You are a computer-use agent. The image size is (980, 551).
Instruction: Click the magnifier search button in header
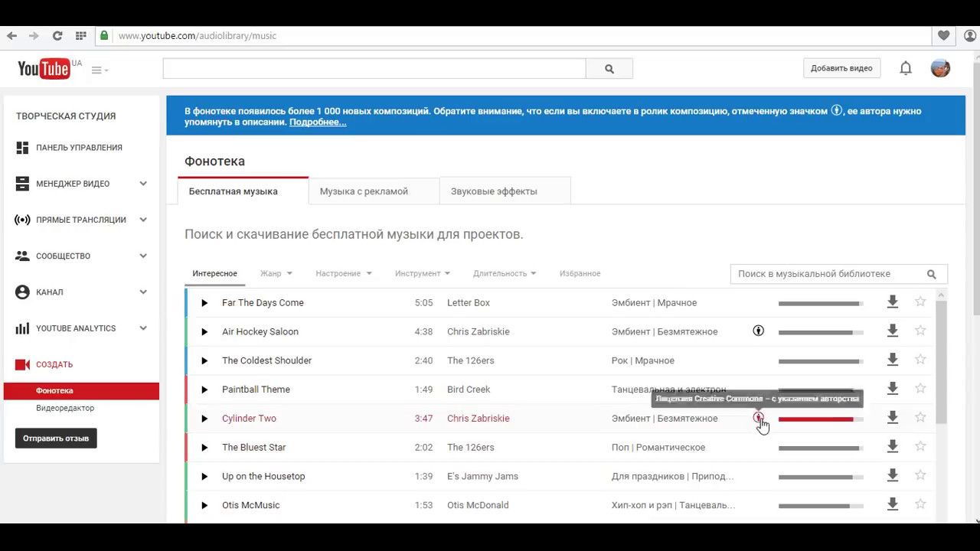(609, 69)
